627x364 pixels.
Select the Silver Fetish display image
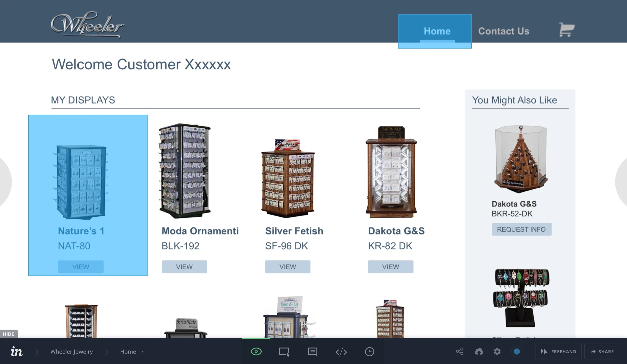(x=288, y=178)
